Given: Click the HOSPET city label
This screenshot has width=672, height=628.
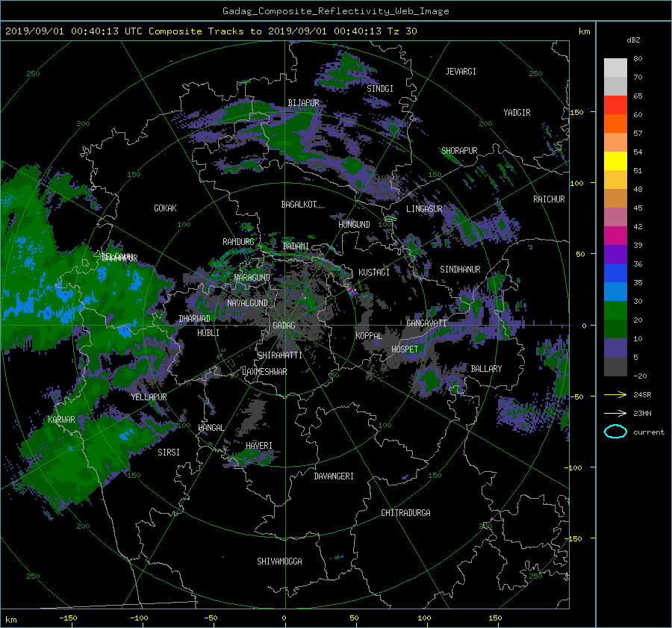Looking at the screenshot, I should pos(405,349).
